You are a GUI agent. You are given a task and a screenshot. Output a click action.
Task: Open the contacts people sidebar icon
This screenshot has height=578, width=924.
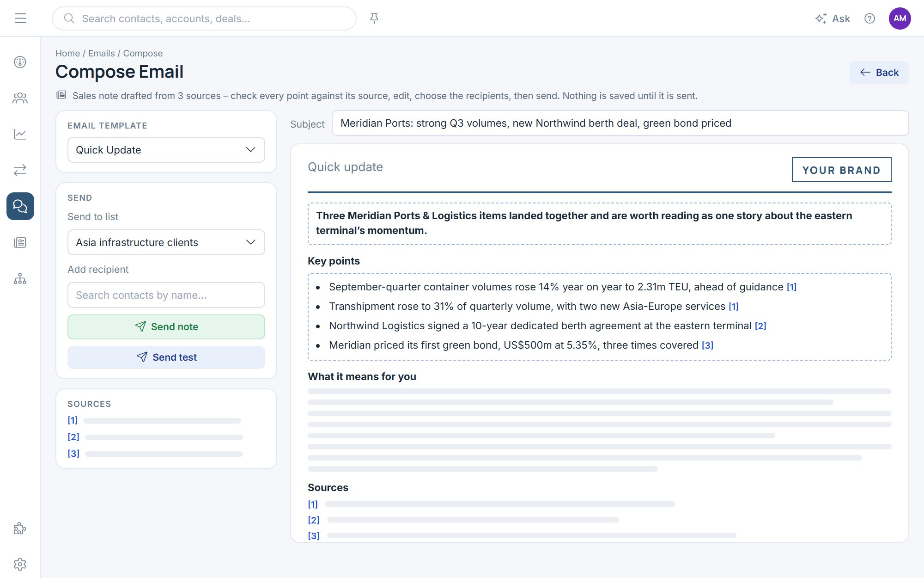(20, 98)
